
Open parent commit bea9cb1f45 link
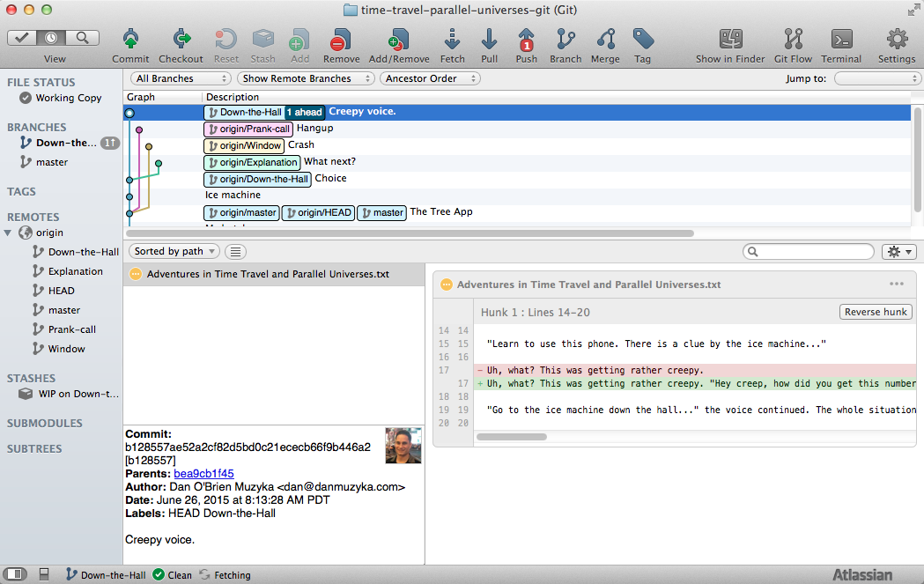click(x=203, y=474)
